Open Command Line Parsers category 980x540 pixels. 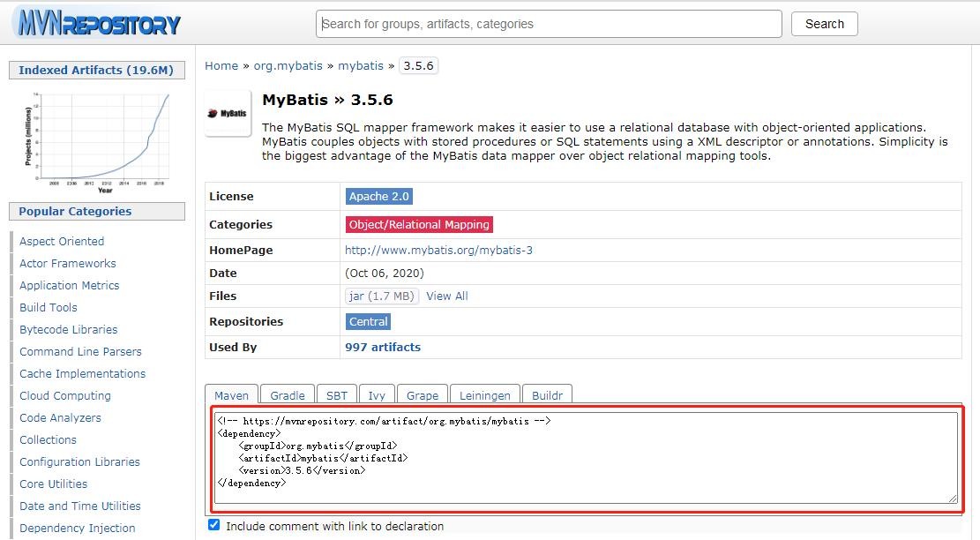tap(80, 351)
